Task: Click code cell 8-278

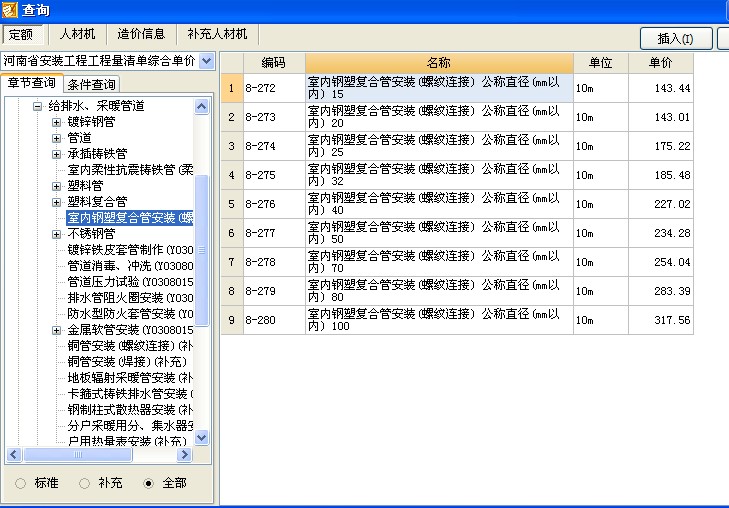Action: tap(274, 262)
